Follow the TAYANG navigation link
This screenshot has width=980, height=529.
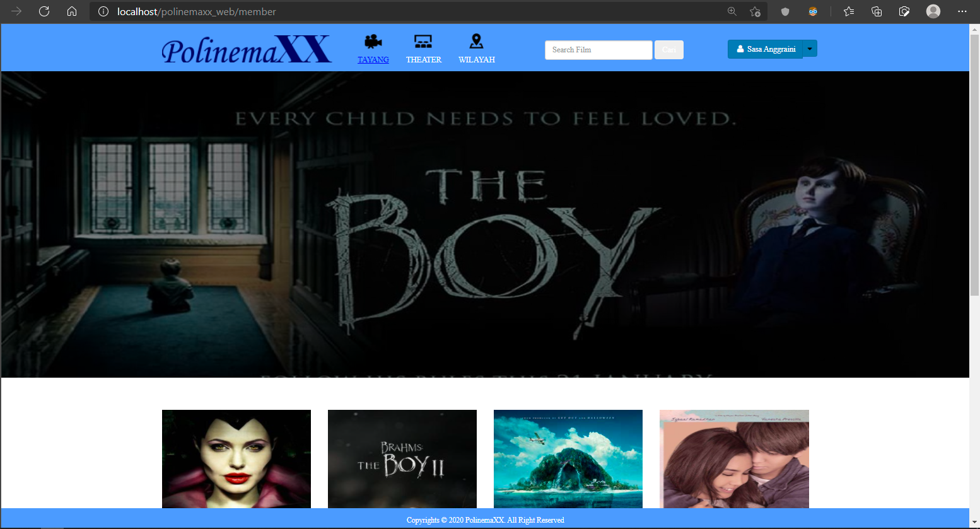coord(373,60)
